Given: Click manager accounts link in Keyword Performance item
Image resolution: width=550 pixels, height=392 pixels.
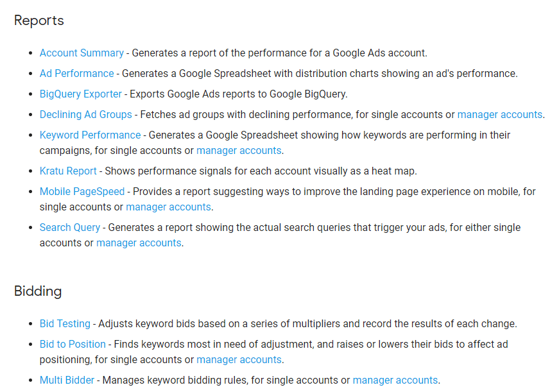Looking at the screenshot, I should 239,150.
